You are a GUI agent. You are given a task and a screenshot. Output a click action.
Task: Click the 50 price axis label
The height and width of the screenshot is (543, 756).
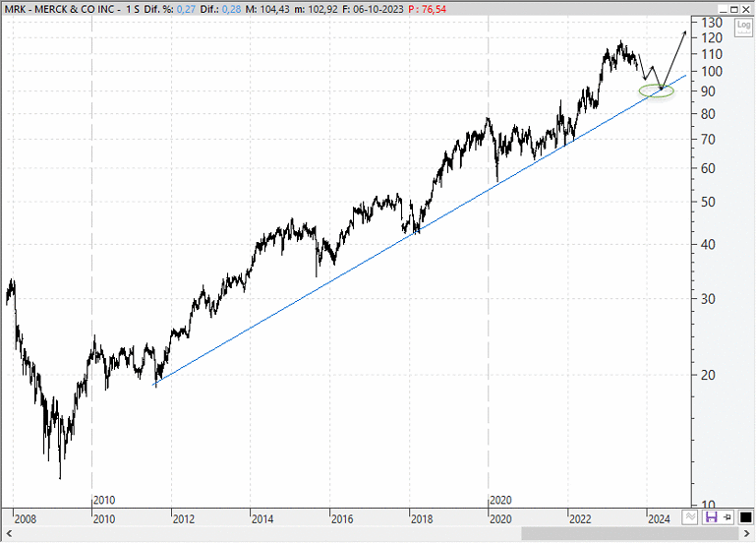708,202
